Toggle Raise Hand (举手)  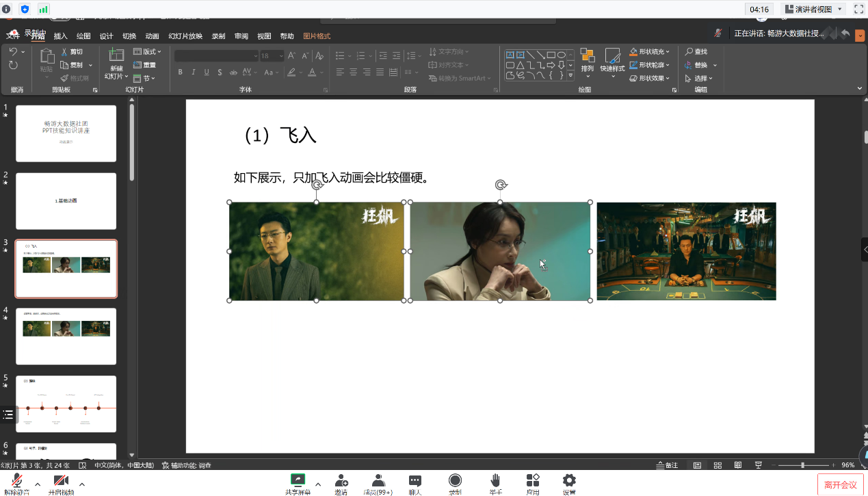(495, 480)
